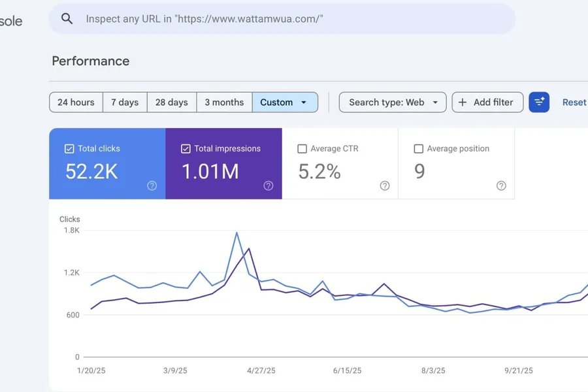Click the help icon on Total impressions card
This screenshot has width=588, height=392.
(268, 186)
